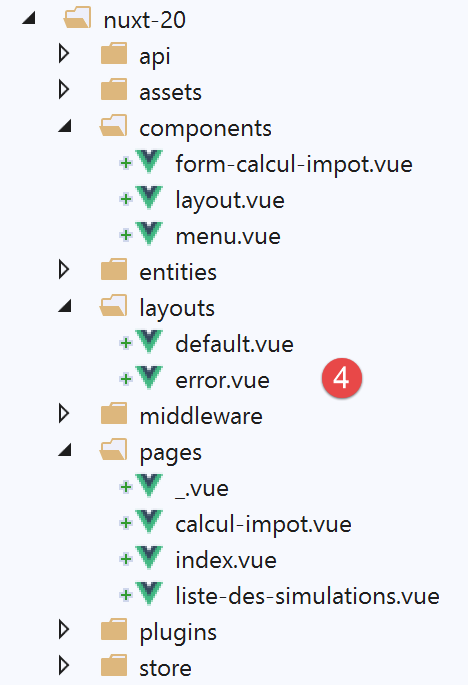468x685 pixels.
Task: Expand the assets folder arrow
Action: (64, 90)
